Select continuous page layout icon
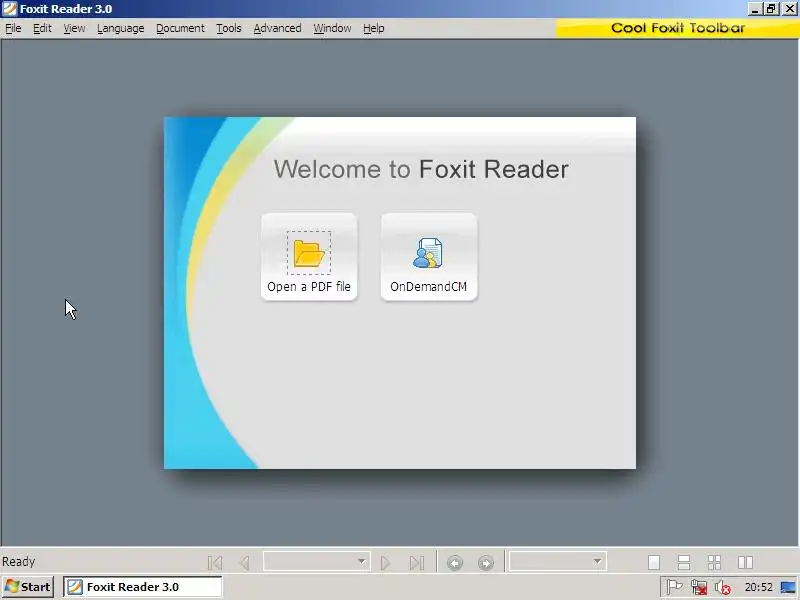Screen dimensions: 800x600 (x=684, y=562)
